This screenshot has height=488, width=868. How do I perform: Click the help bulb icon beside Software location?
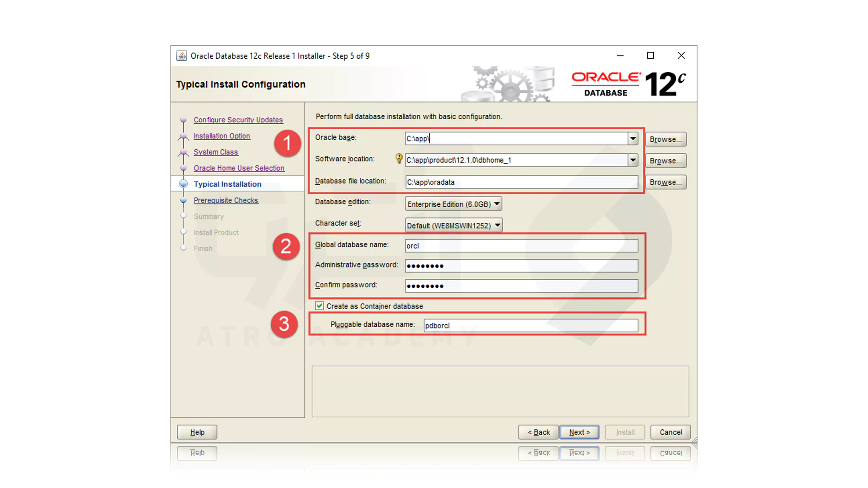(x=399, y=159)
